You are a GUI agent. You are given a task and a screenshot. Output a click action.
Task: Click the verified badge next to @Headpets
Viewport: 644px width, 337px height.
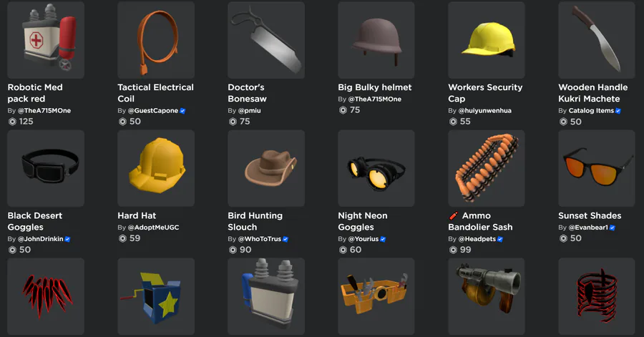point(500,239)
